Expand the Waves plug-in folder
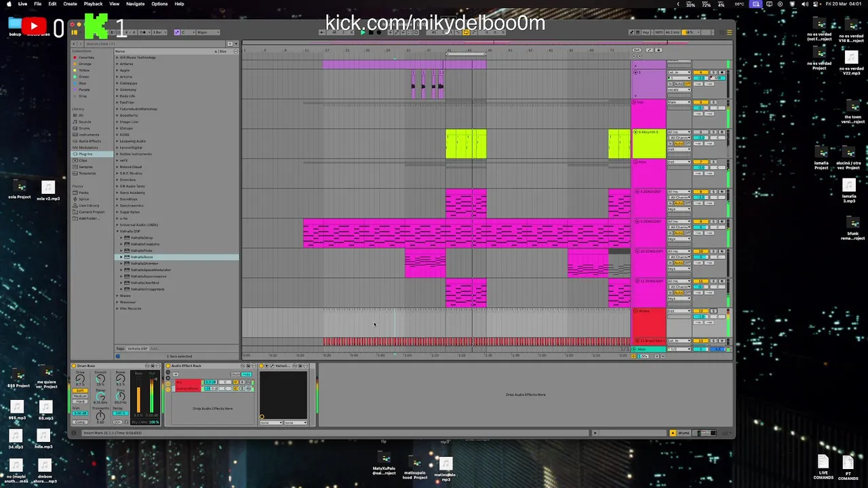868x488 pixels. [117, 296]
